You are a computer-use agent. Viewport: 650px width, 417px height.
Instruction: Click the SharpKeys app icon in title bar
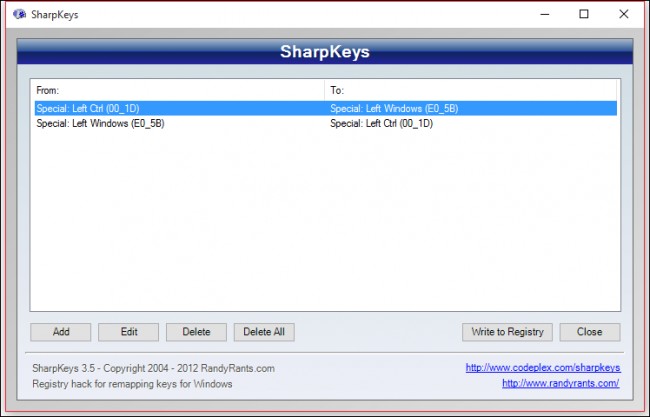pyautogui.click(x=19, y=15)
